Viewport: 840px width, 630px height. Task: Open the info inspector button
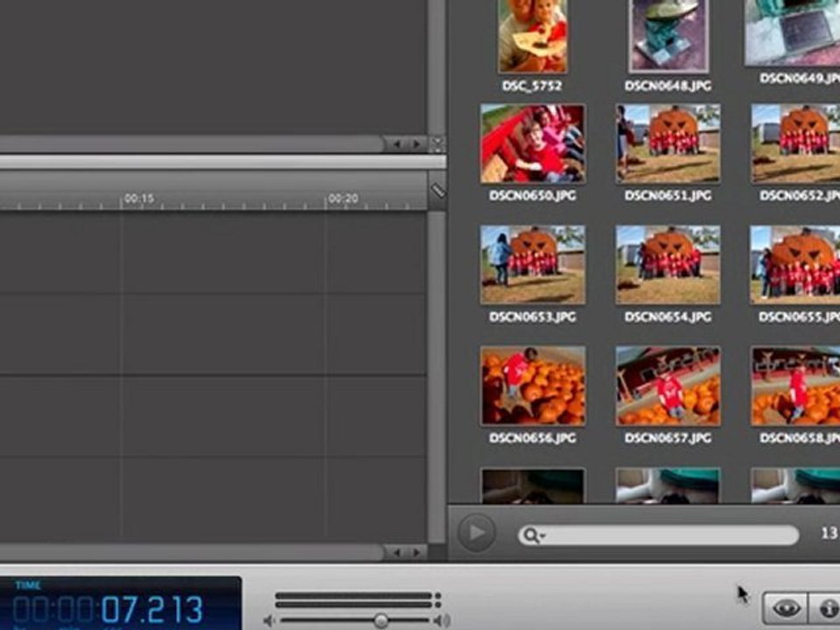[x=825, y=608]
